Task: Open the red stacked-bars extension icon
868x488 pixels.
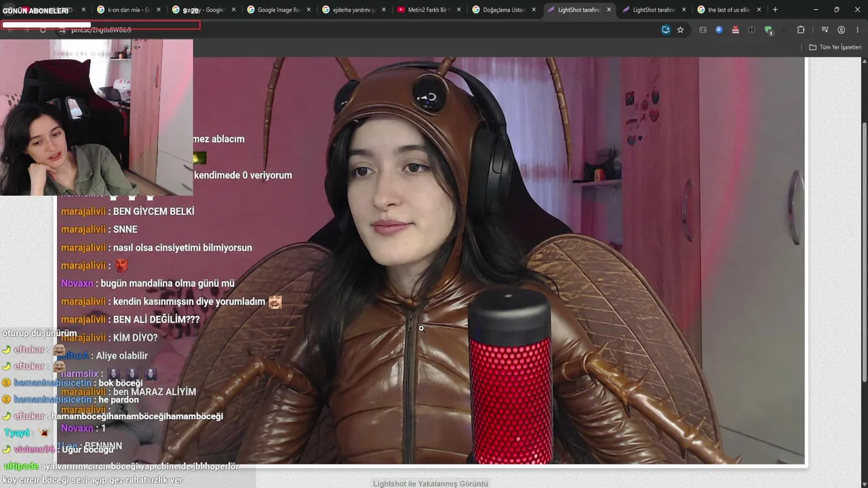Action: [735, 30]
